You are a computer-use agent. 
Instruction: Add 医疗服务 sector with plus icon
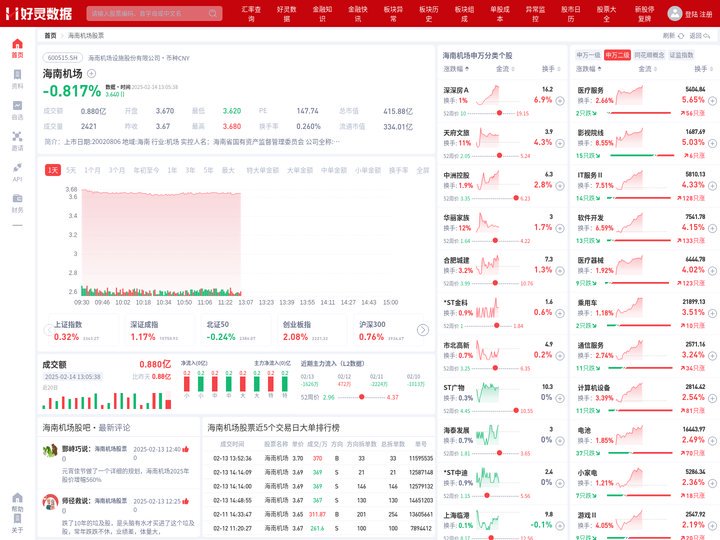[x=712, y=101]
